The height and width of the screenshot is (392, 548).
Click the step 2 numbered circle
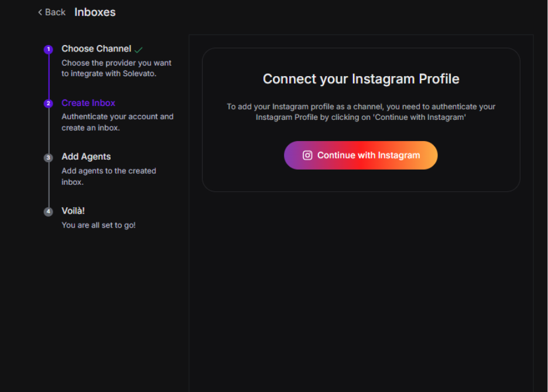pos(48,104)
